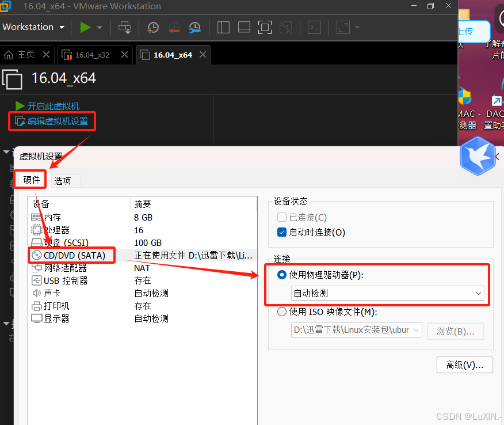This screenshot has width=504, height=425.
Task: Select CD/DVD (SATA) in device list
Action: coord(74,255)
